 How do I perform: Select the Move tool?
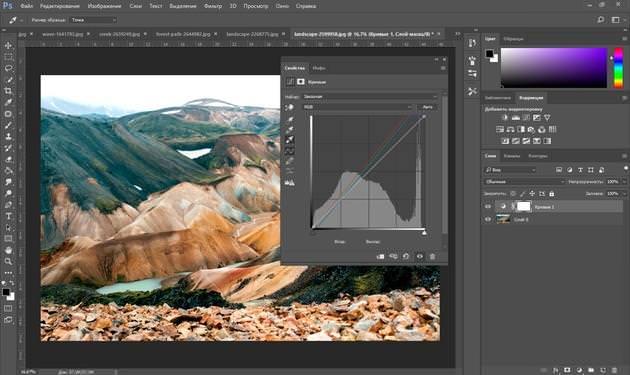click(8, 45)
